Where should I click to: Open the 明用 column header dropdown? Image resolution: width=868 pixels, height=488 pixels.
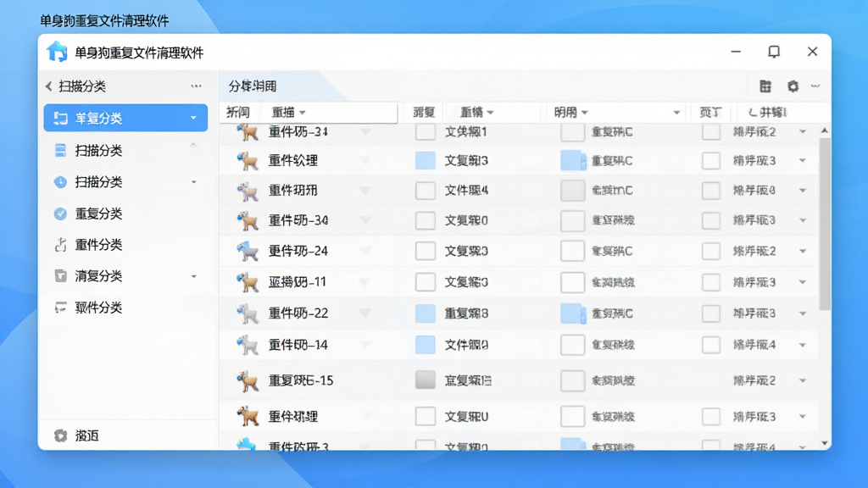point(585,113)
